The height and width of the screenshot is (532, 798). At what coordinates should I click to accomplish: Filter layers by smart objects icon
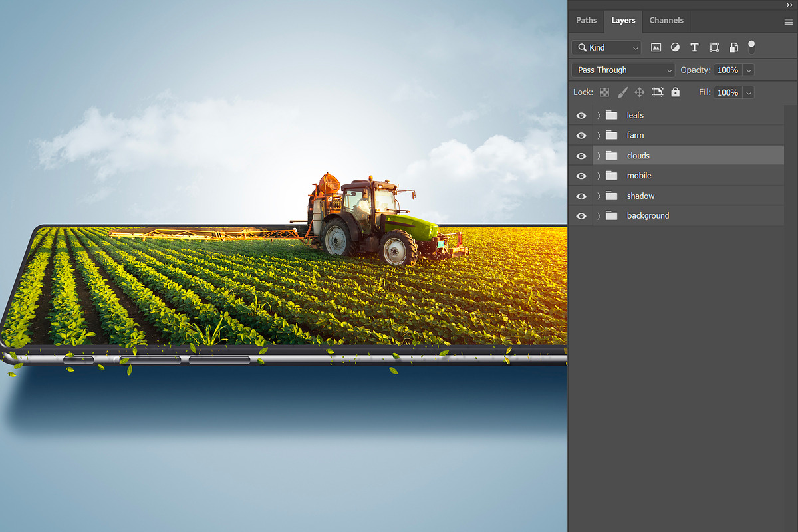(x=733, y=47)
